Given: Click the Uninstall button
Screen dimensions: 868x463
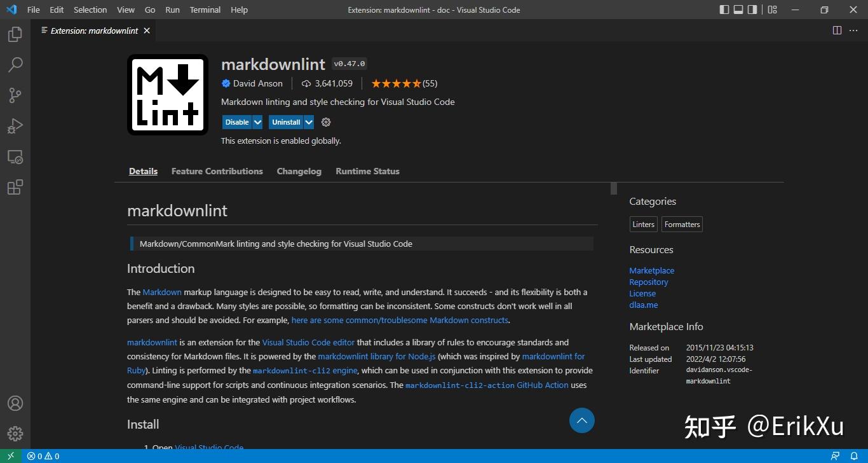Looking at the screenshot, I should click(x=286, y=122).
